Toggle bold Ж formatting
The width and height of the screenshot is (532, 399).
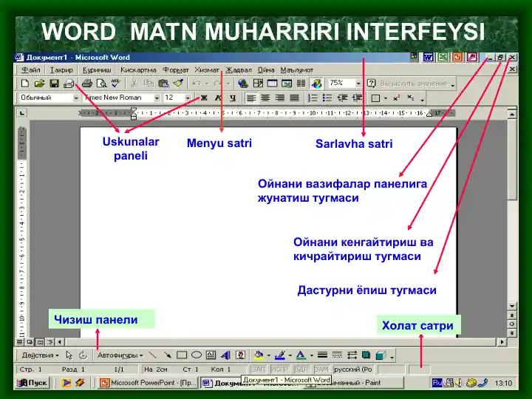(204, 98)
